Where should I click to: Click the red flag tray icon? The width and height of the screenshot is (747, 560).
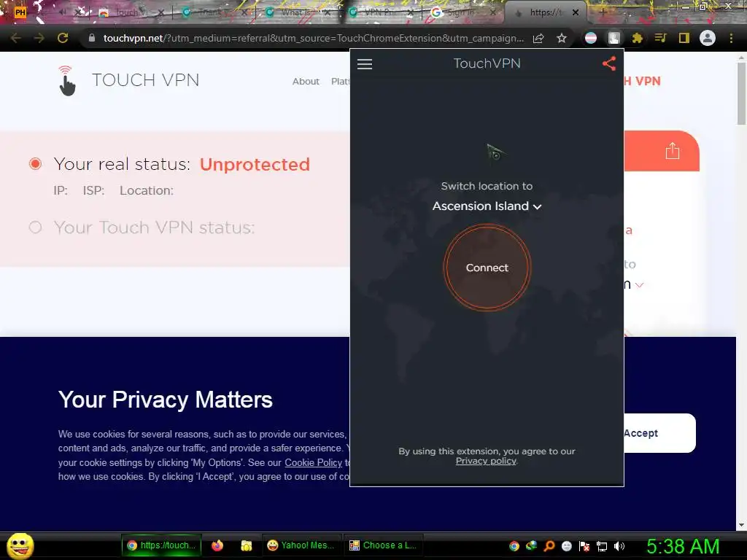584,546
